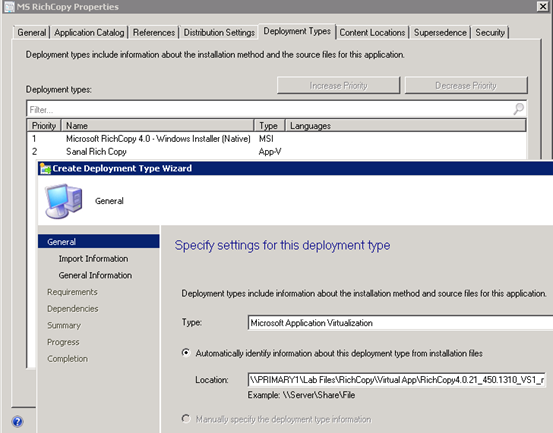Select the Sanal Rich Copy row
Image resolution: width=553 pixels, height=433 pixels.
[x=276, y=152]
